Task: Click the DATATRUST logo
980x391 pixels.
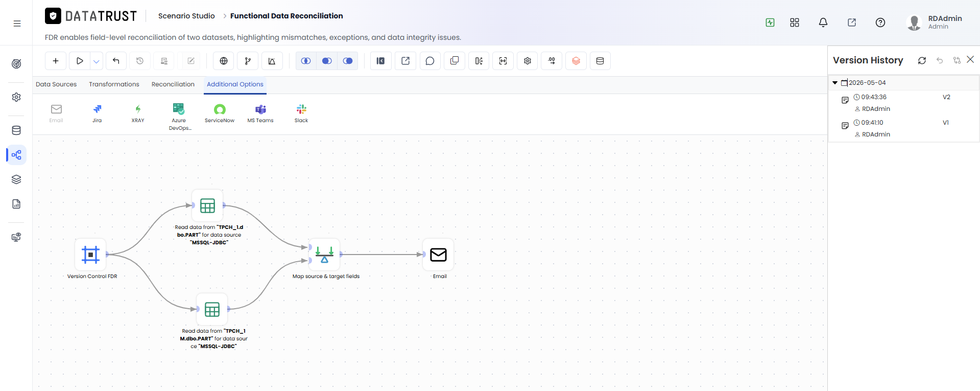Action: 91,16
